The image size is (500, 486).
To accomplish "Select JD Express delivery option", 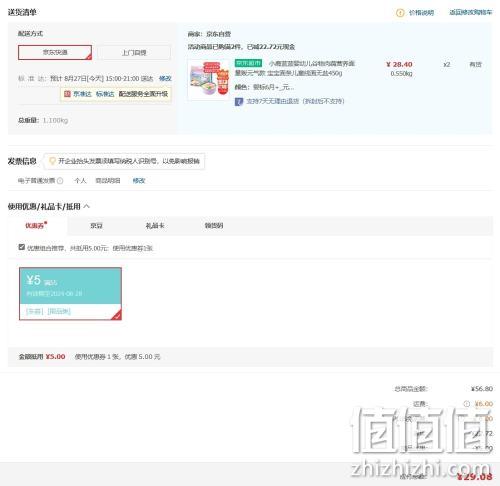I will [55, 52].
